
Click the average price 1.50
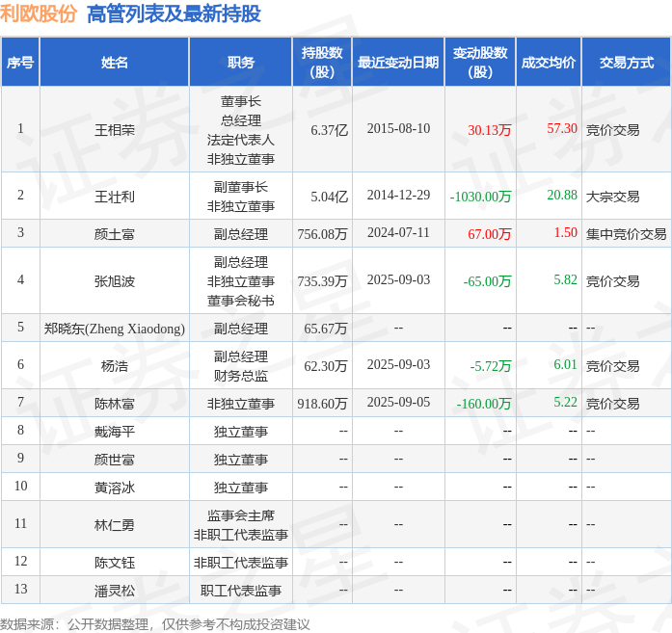[565, 232]
